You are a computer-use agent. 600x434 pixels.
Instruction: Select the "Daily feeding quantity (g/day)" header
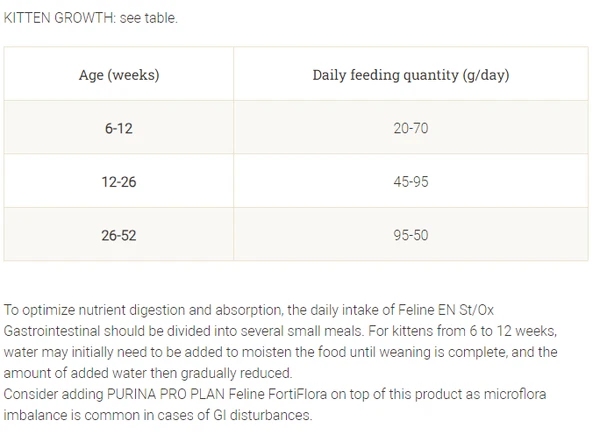[412, 75]
